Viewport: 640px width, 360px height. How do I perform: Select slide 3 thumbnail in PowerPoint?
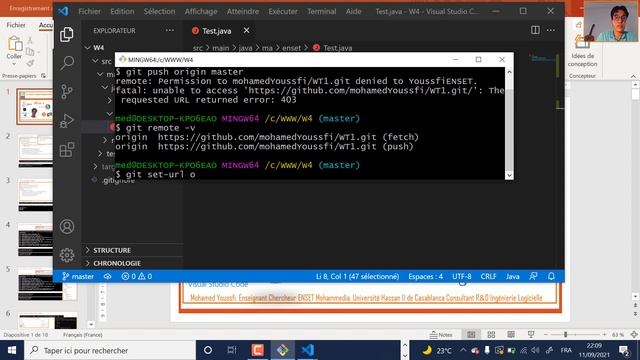coord(36,195)
